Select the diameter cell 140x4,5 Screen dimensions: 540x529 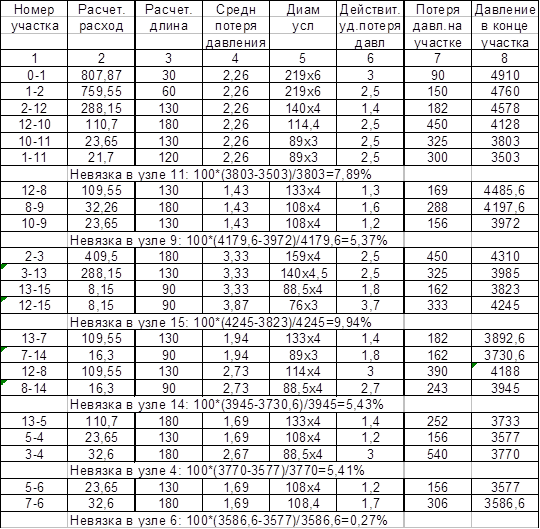303,273
